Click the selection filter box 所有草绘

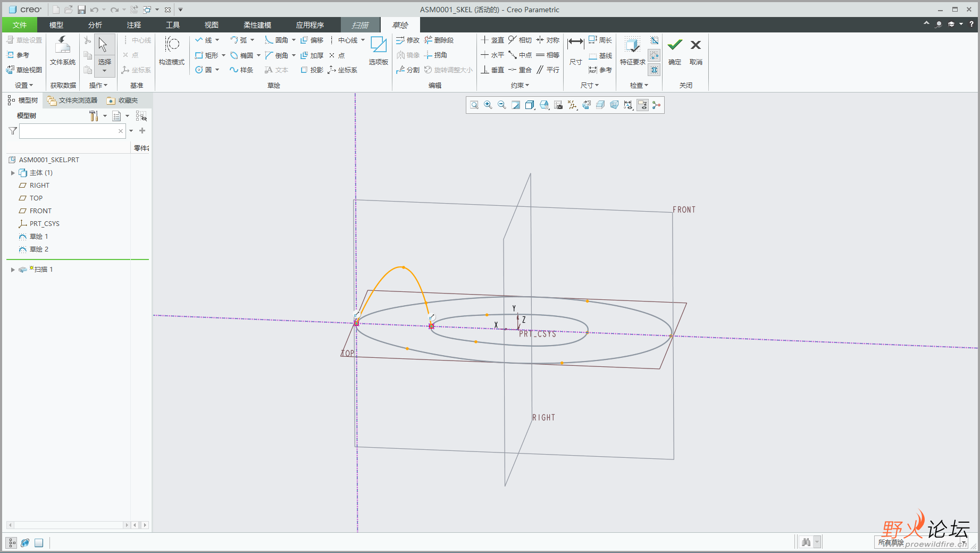point(921,542)
